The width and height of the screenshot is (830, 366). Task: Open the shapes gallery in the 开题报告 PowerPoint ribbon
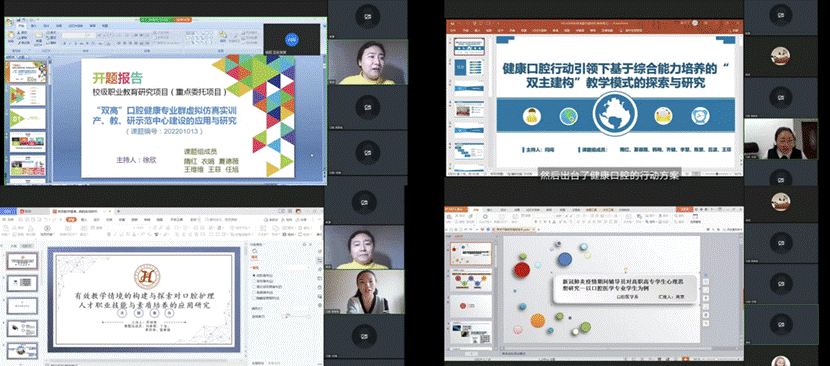(201, 38)
